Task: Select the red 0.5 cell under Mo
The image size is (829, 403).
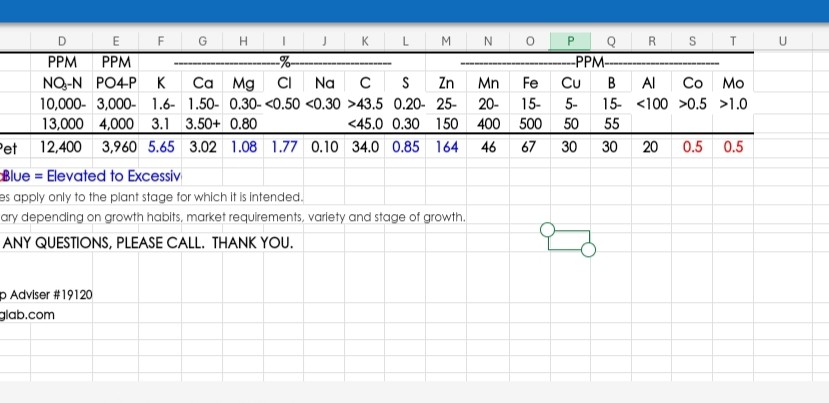Action: pos(733,147)
